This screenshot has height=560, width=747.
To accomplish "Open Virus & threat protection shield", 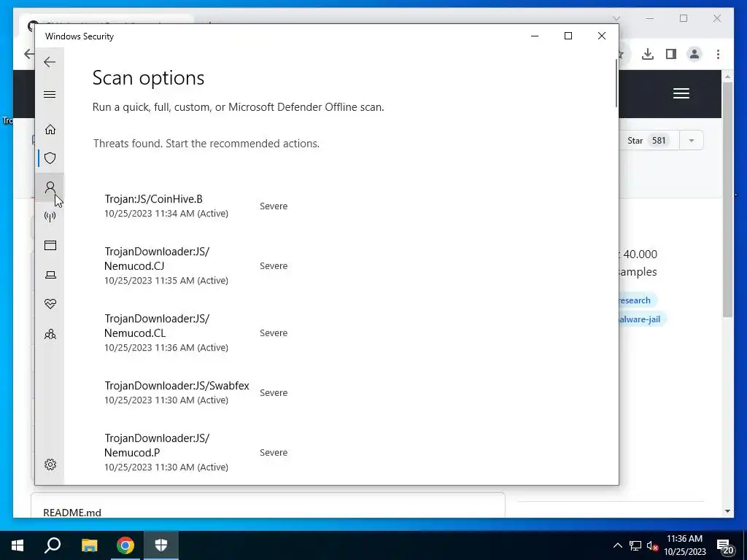I will 50,158.
